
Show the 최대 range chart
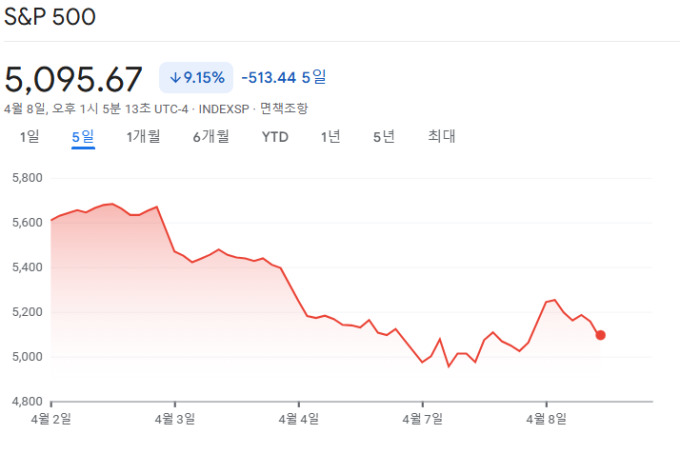pyautogui.click(x=441, y=137)
